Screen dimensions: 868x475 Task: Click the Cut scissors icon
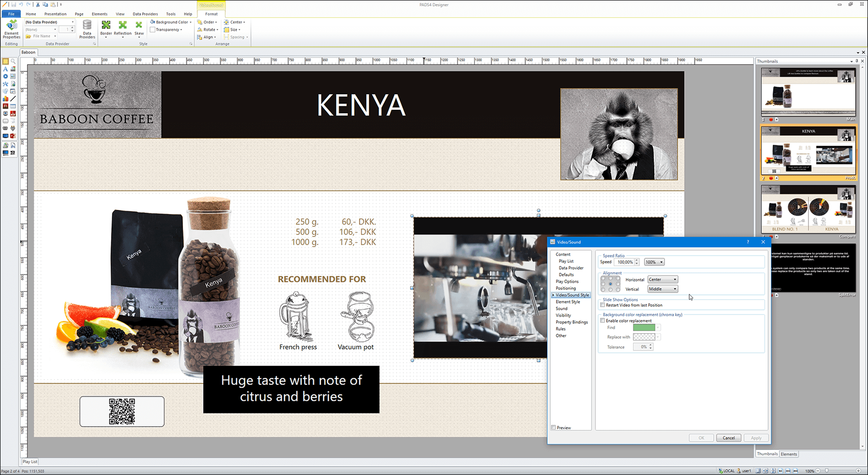(38, 5)
